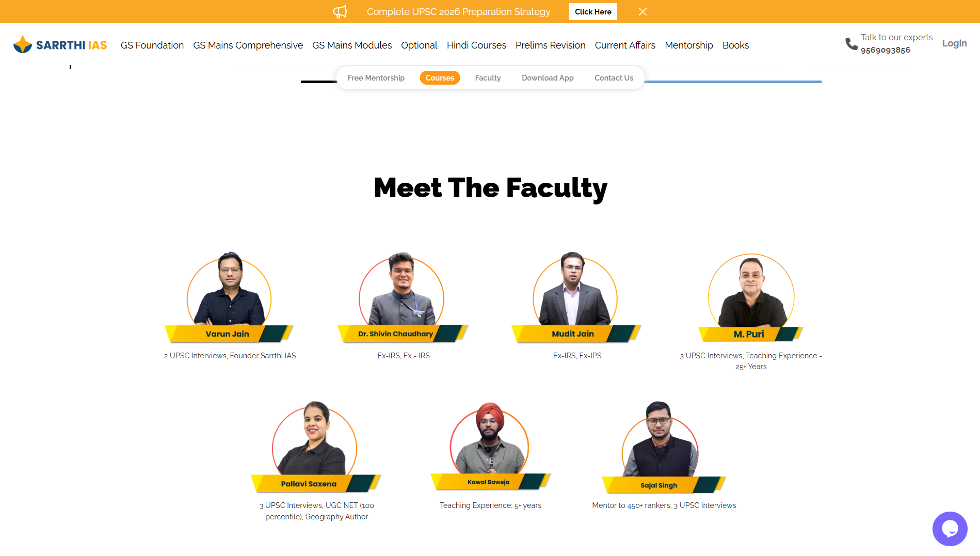Select the Faculty tab

[487, 77]
